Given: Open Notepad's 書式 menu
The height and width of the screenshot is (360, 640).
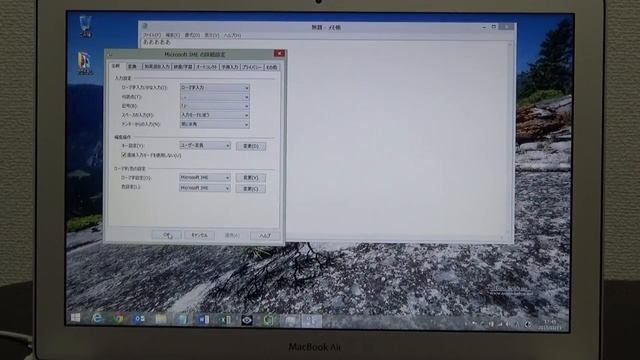Looking at the screenshot, I should click(x=192, y=35).
